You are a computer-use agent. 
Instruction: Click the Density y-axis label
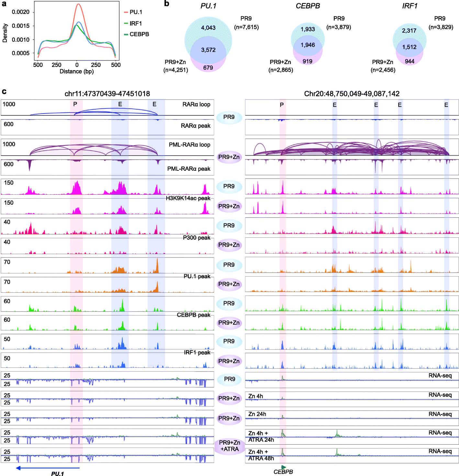click(5, 33)
